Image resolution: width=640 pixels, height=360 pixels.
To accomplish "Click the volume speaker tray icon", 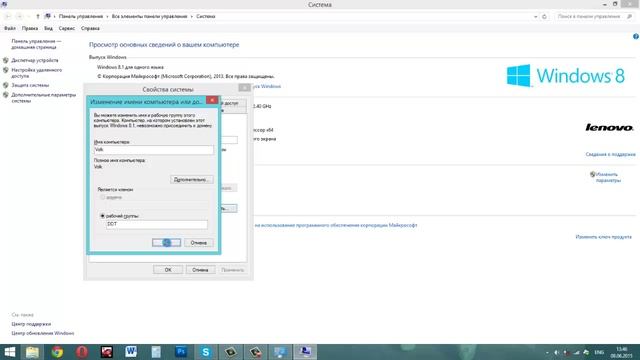I will (557, 352).
